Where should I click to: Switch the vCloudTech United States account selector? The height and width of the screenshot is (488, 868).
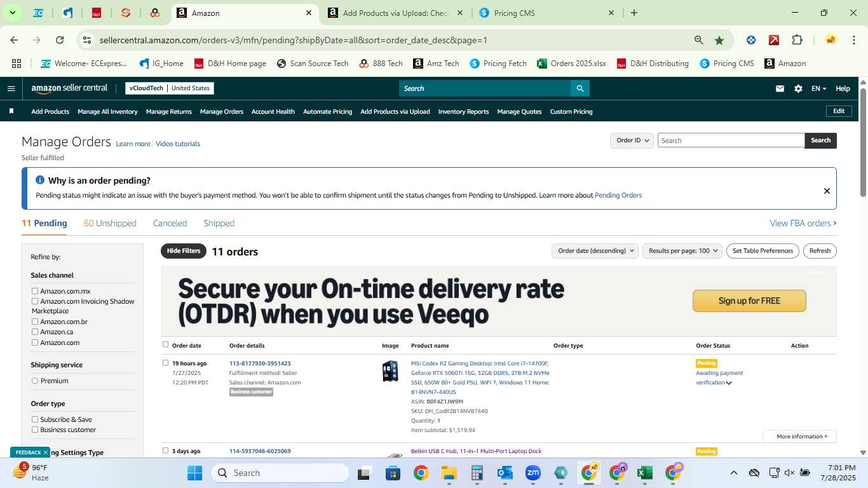170,88
